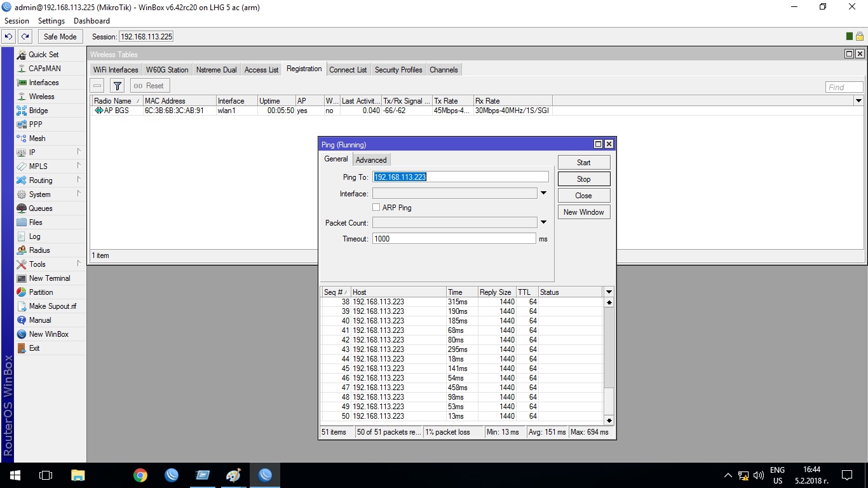
Task: Click the Timeout input field
Action: 454,239
